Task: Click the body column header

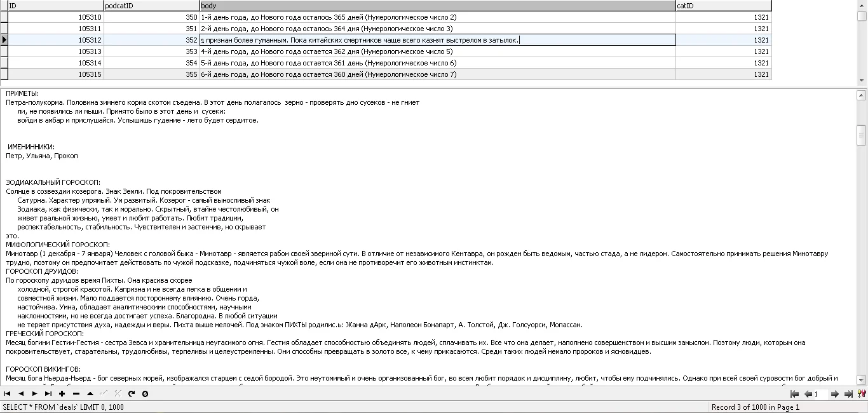Action: pos(437,6)
